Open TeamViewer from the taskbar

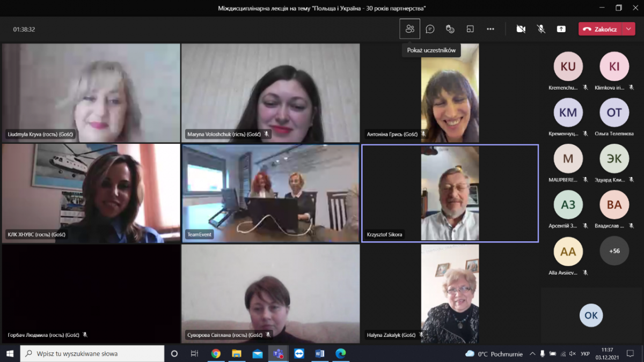[299, 353]
